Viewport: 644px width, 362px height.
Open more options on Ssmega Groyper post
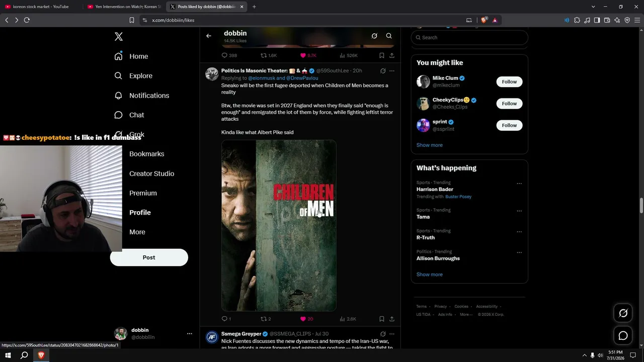(x=392, y=334)
